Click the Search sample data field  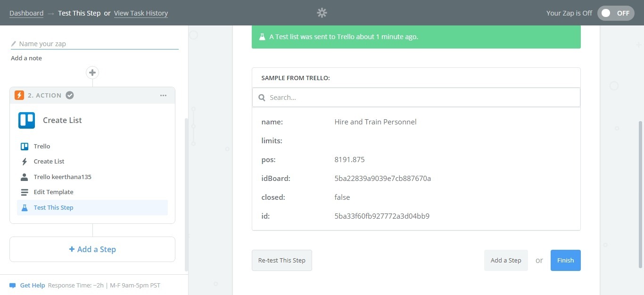click(416, 98)
